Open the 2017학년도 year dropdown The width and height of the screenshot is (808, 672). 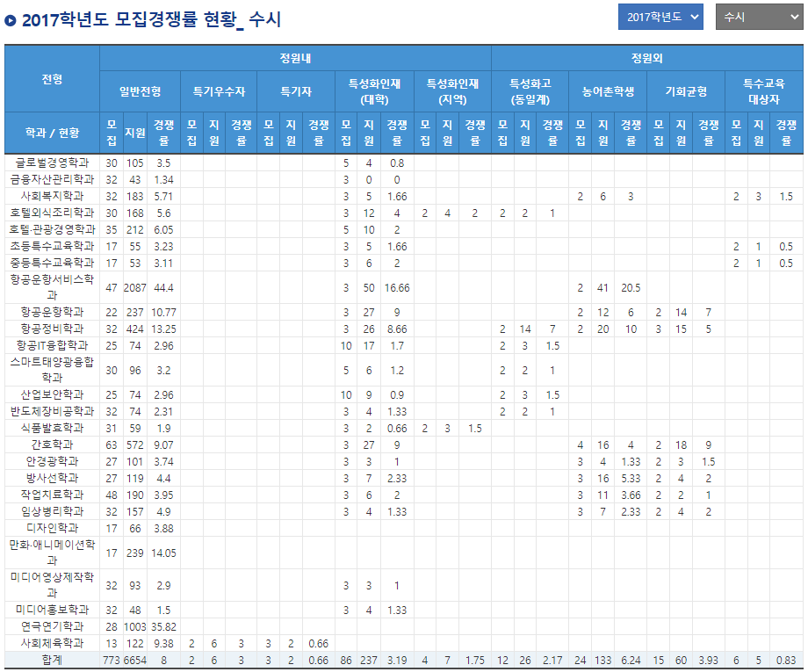pyautogui.click(x=660, y=17)
